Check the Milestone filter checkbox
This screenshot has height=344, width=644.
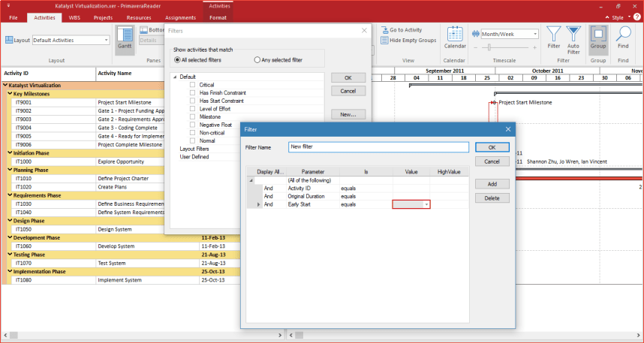coord(192,116)
